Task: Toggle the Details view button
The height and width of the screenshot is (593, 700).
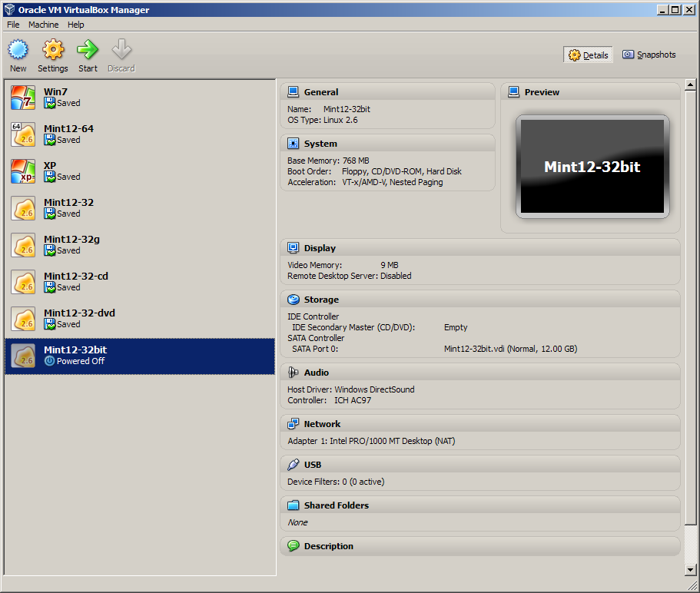Action: point(589,55)
